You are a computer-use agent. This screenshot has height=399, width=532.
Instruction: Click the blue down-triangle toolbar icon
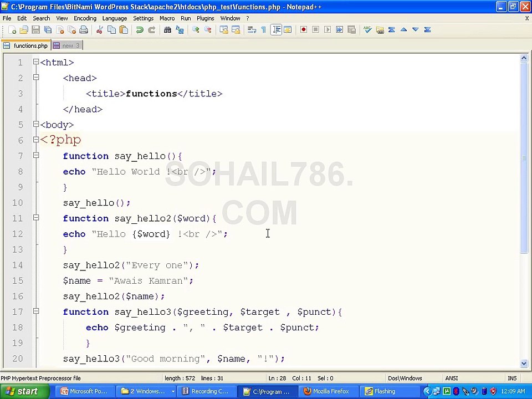coord(415,30)
